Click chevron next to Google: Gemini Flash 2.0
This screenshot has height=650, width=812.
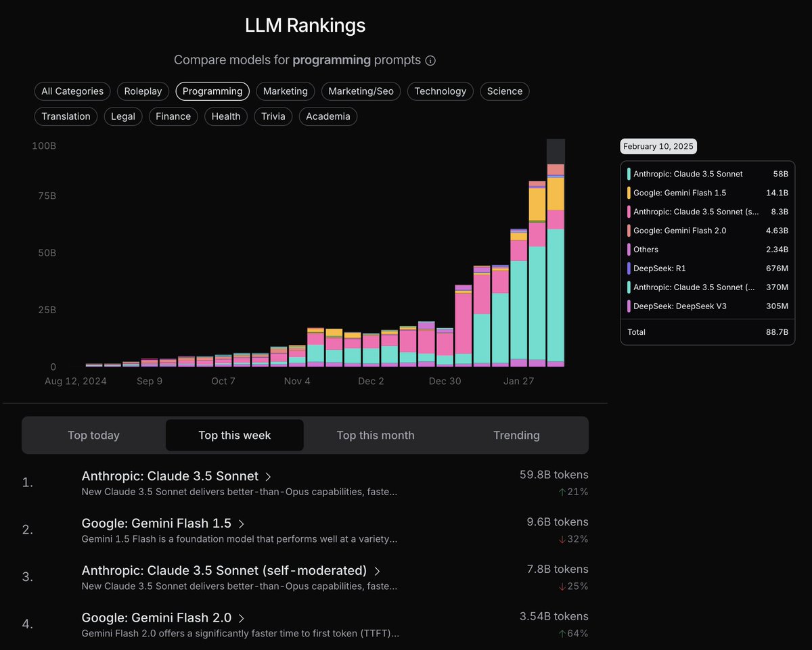pyautogui.click(x=242, y=618)
